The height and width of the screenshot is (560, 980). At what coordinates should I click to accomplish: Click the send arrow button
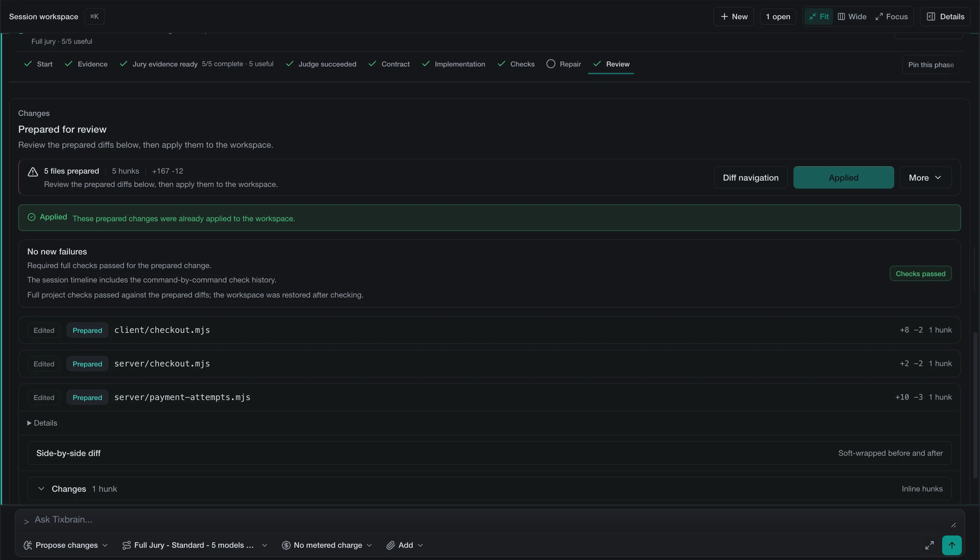[x=952, y=545]
